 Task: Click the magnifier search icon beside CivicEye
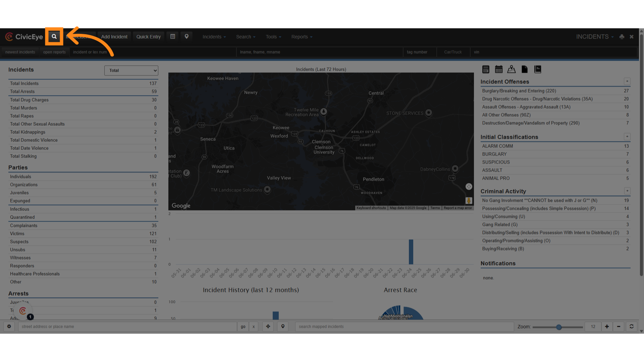tap(54, 37)
